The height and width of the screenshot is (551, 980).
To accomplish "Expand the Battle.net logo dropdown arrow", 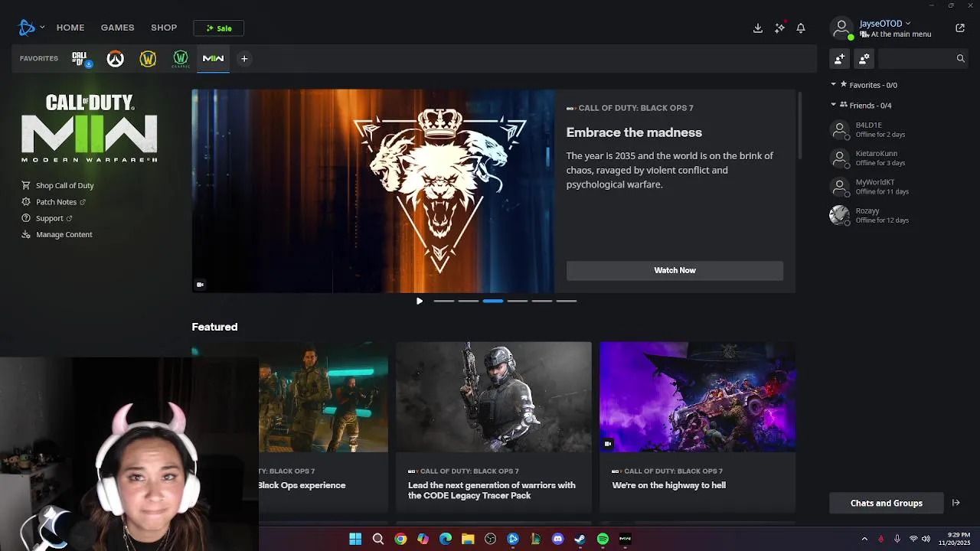I will [42, 28].
